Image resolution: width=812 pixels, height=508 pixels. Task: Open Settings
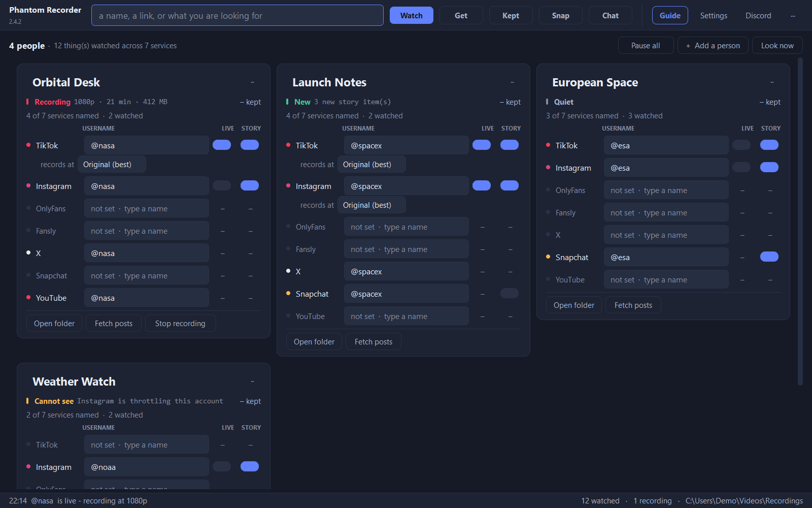(714, 16)
